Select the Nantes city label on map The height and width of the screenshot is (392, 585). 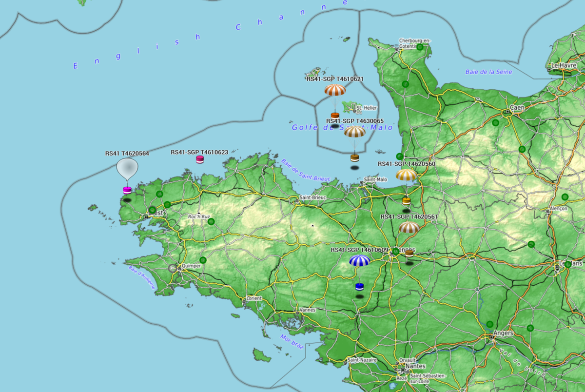414,366
